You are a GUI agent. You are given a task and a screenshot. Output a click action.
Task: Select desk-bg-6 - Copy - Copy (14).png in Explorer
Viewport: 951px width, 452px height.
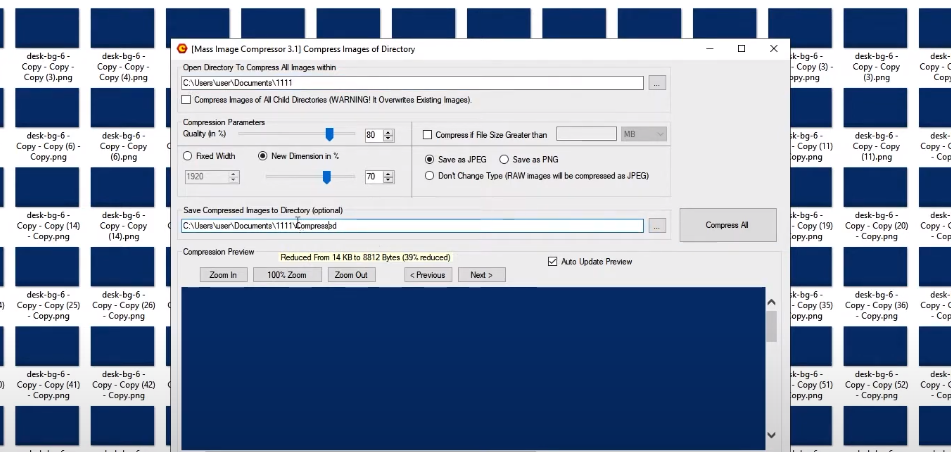[x=123, y=205]
